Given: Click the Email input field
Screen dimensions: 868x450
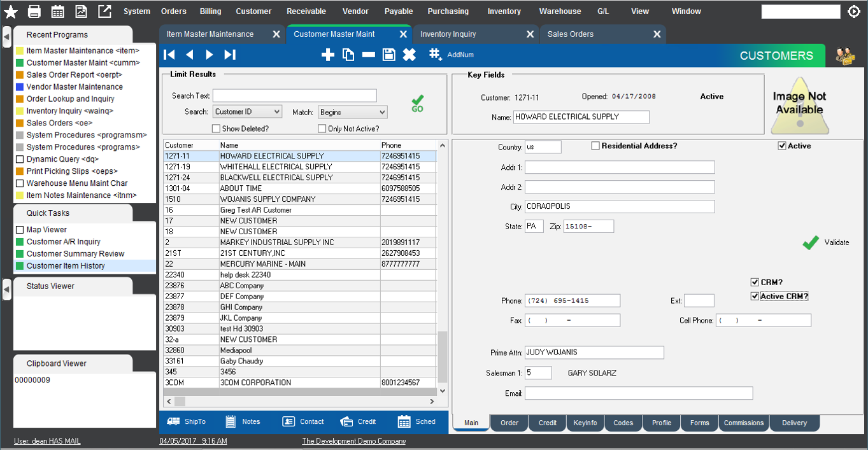Looking at the screenshot, I should pos(639,393).
